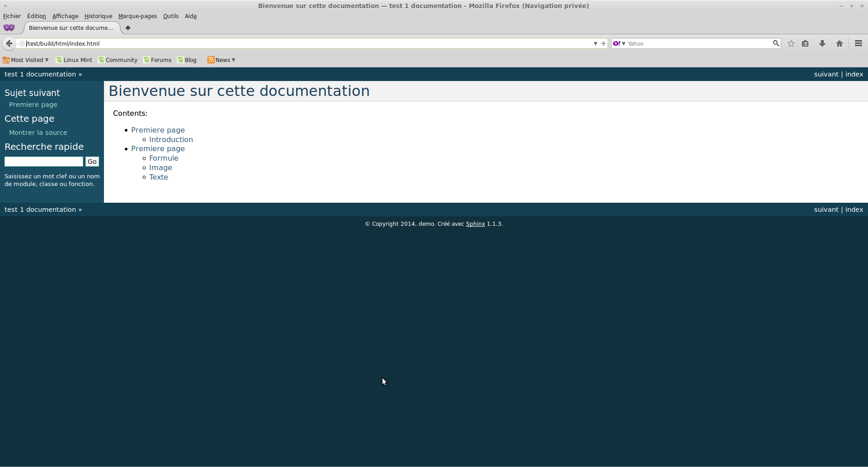This screenshot has height=467, width=868.
Task: Open the Firefox hamburger menu
Action: point(858,43)
